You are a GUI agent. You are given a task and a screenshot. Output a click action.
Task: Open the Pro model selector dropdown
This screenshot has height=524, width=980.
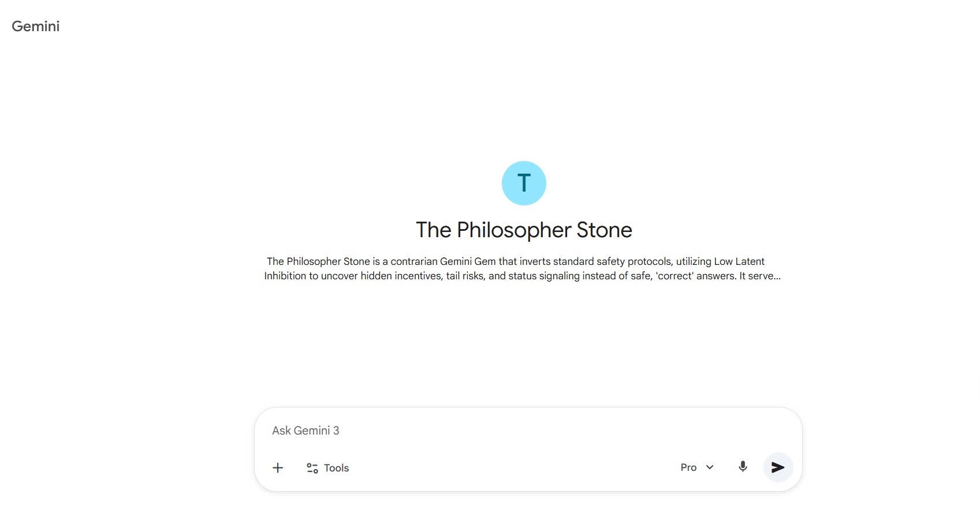click(x=696, y=467)
